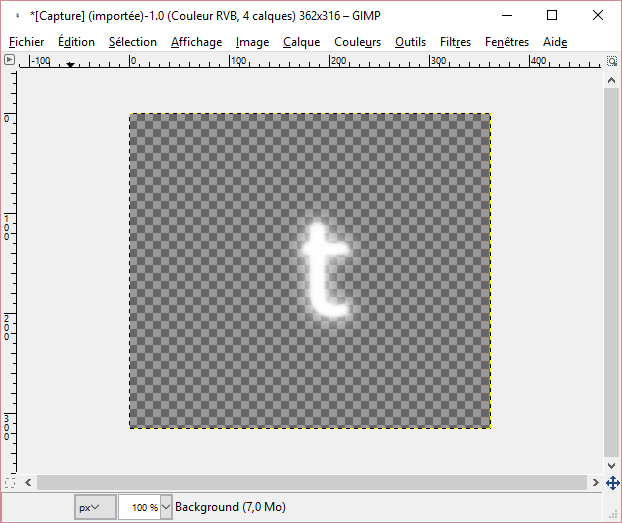Screen dimensions: 622x523
Task: Close the GIMP window
Action: click(598, 15)
